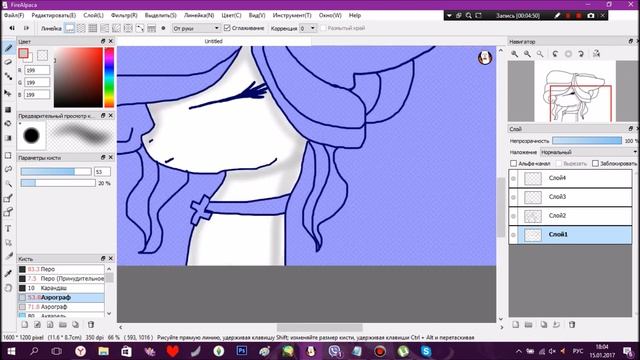Zoom out using Navigator magnifier minus
This screenshot has height=360, width=640.
coord(527,54)
